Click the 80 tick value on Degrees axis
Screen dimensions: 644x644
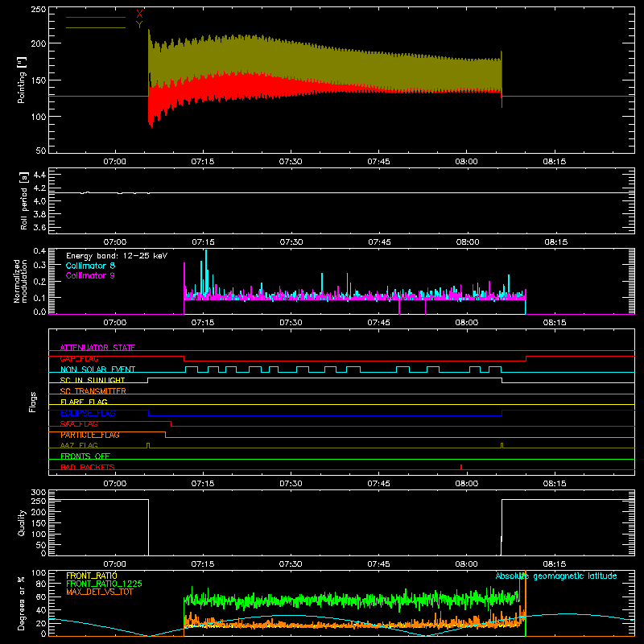(41, 584)
